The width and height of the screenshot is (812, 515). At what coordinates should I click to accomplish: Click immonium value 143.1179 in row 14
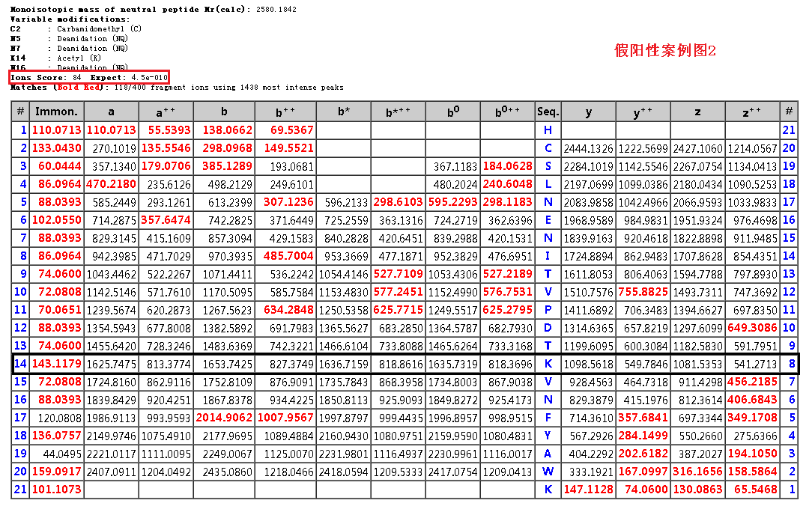coord(57,364)
